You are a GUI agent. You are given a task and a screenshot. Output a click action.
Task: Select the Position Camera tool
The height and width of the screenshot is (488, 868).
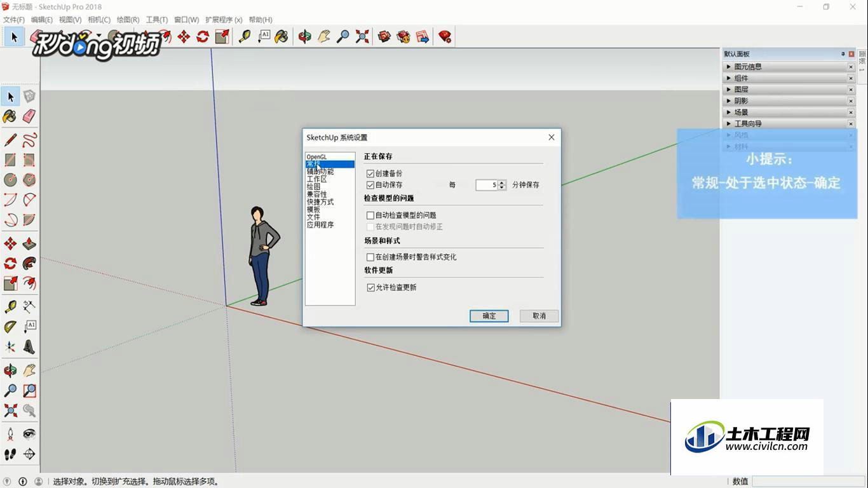pyautogui.click(x=10, y=434)
